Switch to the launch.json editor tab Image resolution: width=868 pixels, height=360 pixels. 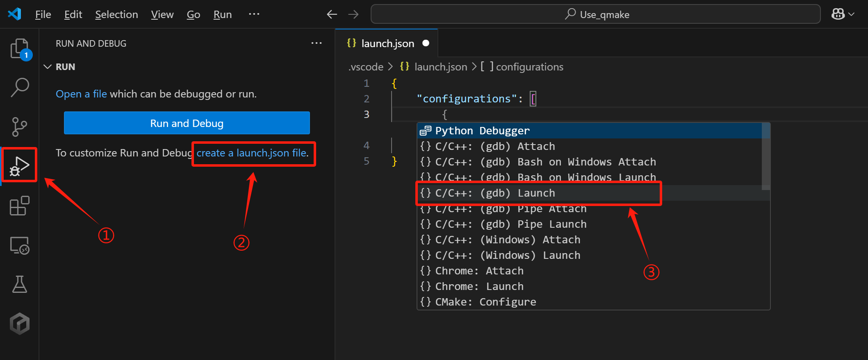387,43
